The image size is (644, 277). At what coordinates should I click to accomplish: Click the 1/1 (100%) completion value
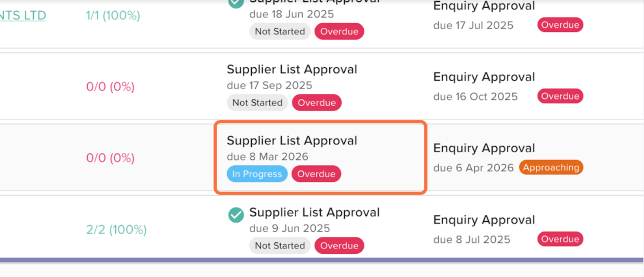pyautogui.click(x=113, y=16)
